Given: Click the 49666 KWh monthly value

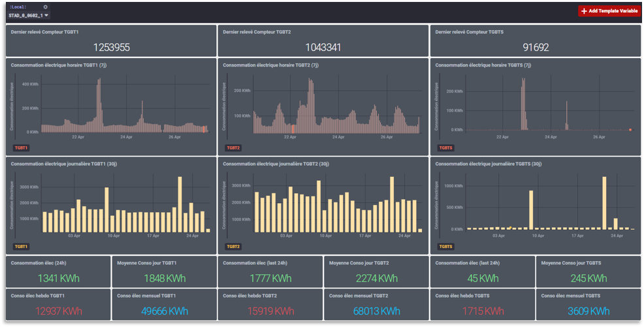Looking at the screenshot, I should coord(165,311).
